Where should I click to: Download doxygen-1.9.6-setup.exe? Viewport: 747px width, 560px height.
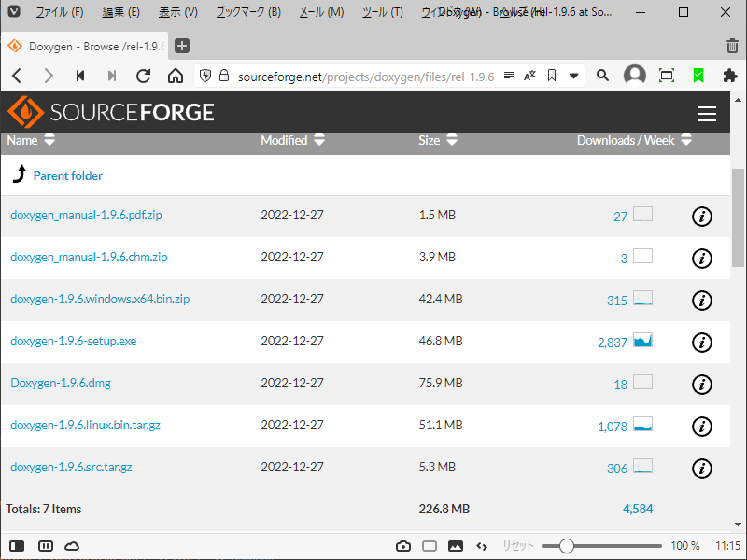coord(74,341)
